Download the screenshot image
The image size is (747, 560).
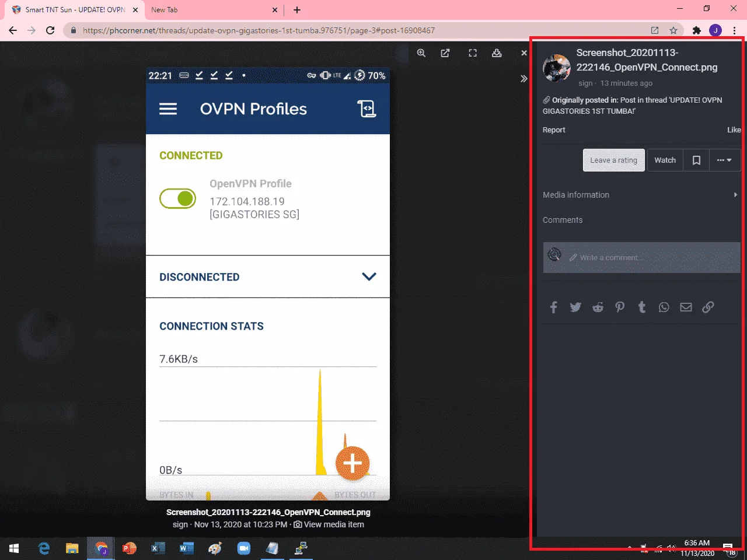[497, 53]
